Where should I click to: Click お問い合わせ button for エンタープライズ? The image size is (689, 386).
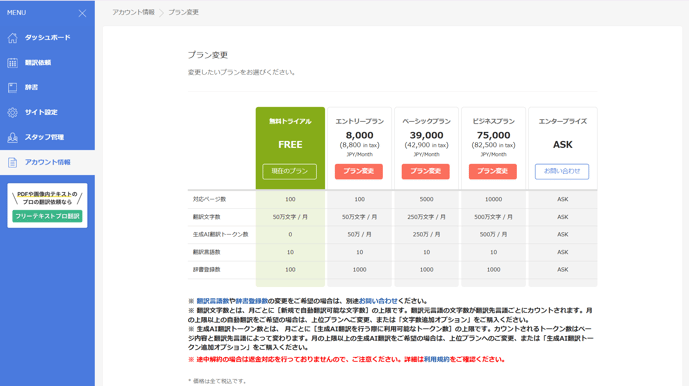click(x=562, y=171)
